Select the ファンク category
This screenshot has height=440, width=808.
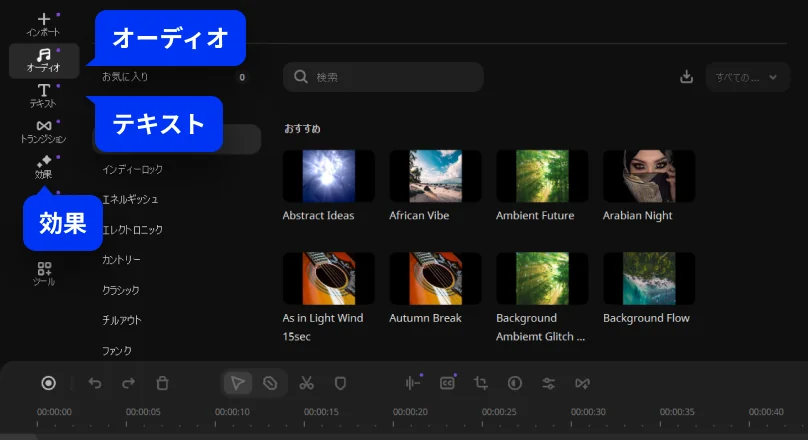[117, 351]
